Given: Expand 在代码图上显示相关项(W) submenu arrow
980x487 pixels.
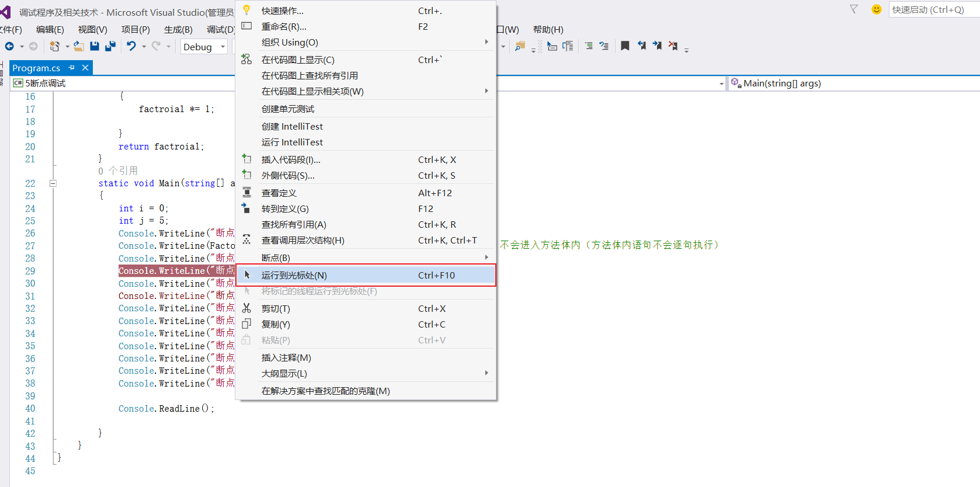Looking at the screenshot, I should point(486,91).
